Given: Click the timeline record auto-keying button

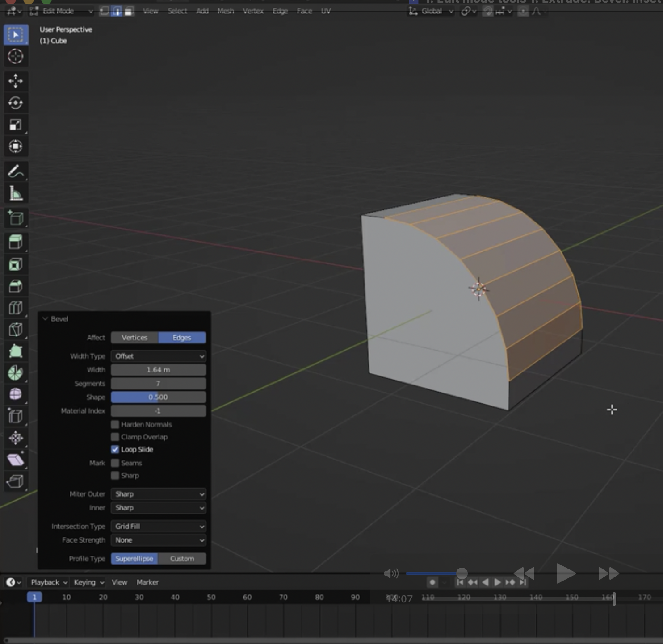Looking at the screenshot, I should [x=432, y=582].
